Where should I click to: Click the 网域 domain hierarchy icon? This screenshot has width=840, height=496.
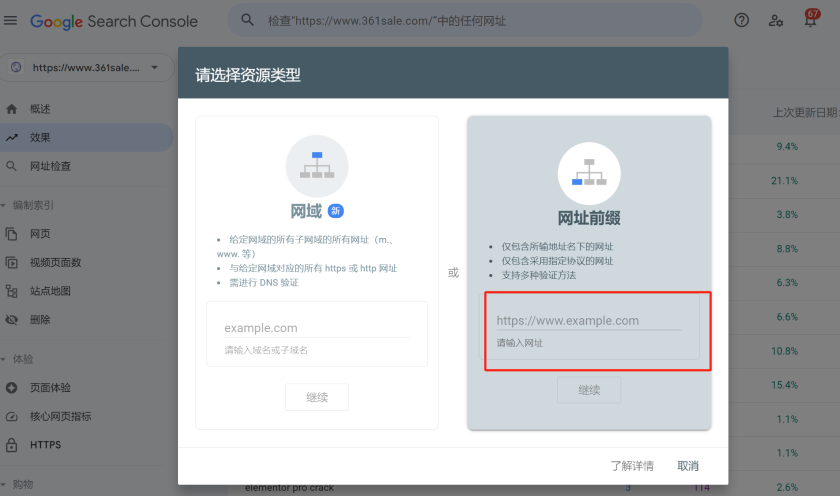317,166
